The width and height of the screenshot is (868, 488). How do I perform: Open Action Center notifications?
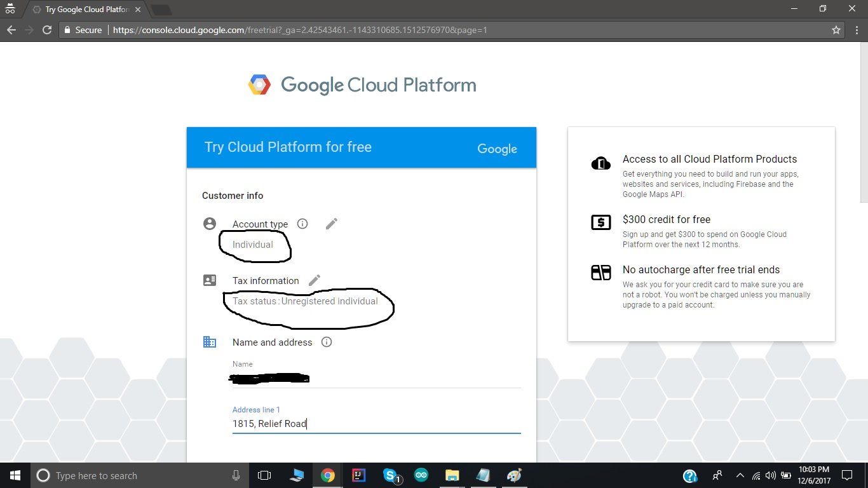(x=847, y=475)
